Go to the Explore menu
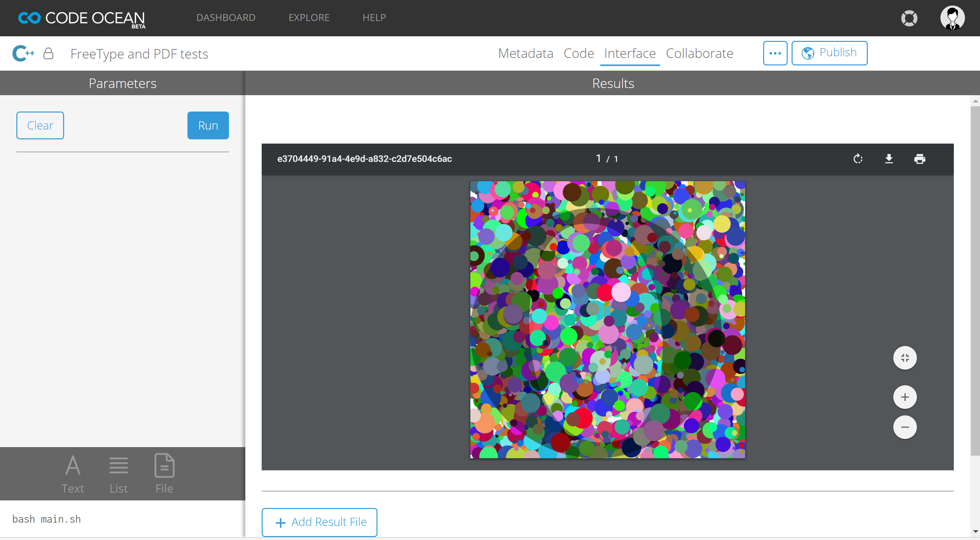 pos(308,17)
